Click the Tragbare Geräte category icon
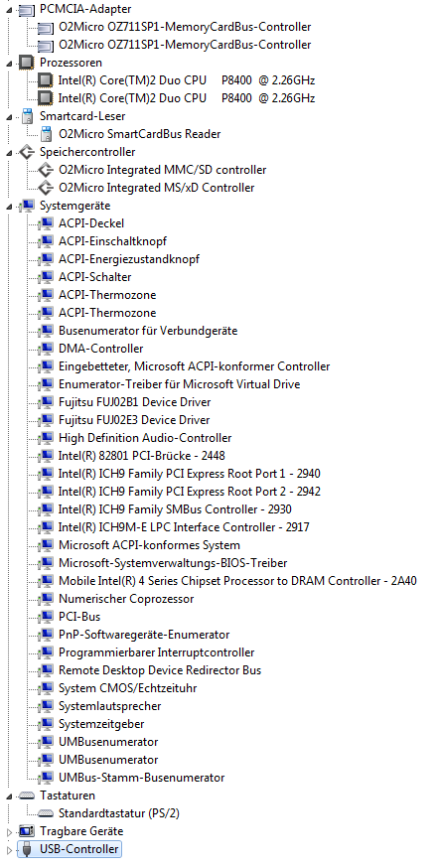This screenshot has width=438, height=868. click(27, 831)
